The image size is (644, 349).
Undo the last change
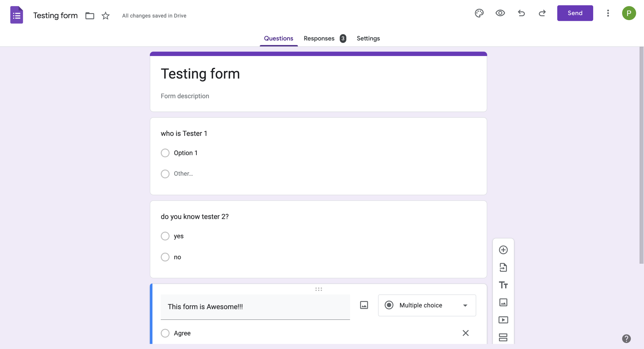(521, 13)
